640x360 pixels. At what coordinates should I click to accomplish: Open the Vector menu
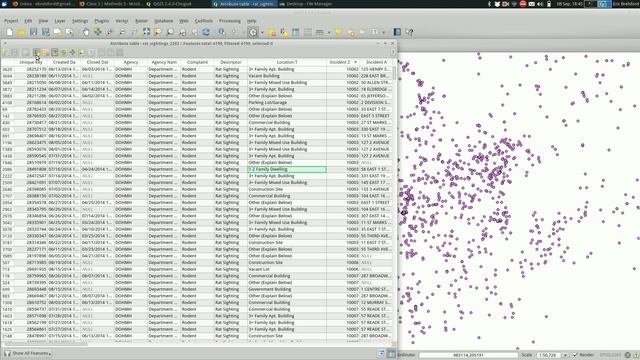[122, 21]
